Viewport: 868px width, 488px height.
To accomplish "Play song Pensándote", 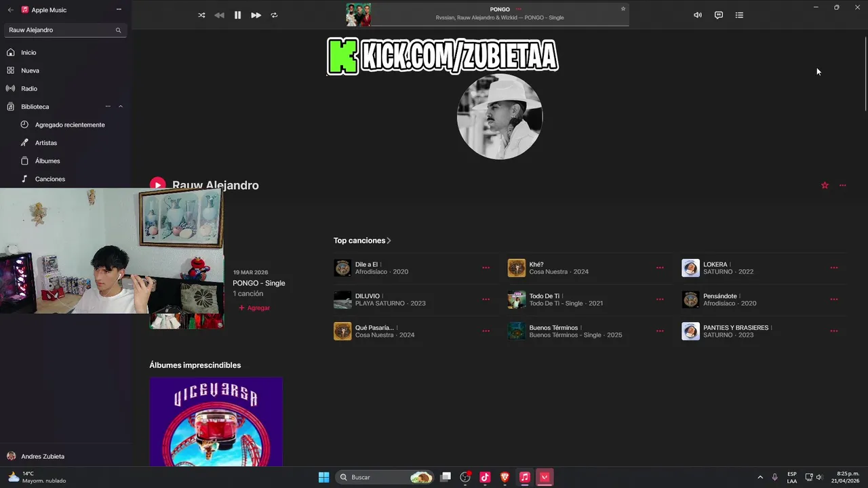I will coord(690,300).
